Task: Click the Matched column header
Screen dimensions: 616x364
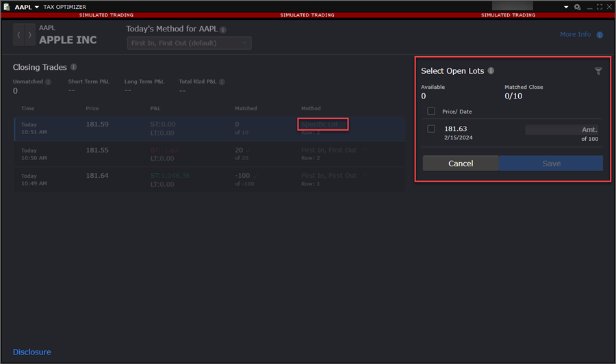Action: pos(246,108)
